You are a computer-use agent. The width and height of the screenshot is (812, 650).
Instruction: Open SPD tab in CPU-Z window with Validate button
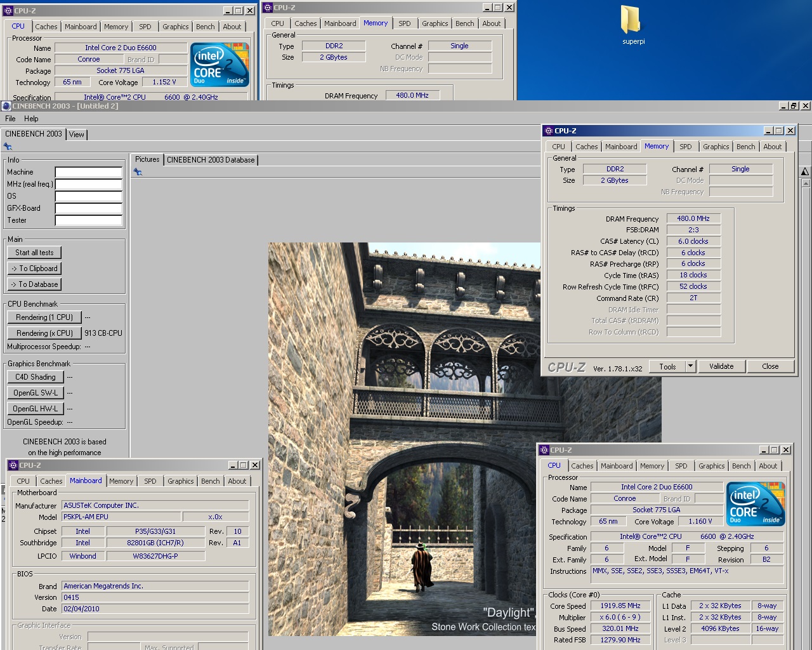pos(686,147)
